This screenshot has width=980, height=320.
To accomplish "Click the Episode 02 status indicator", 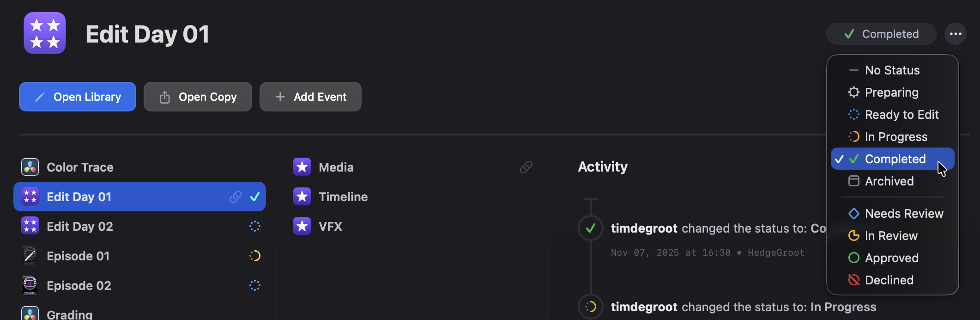I will point(255,286).
